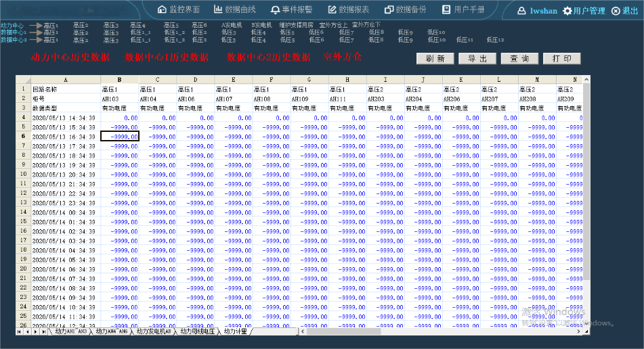644x349 pixels.
Task: Click the 查询 query button
Action: coord(520,59)
